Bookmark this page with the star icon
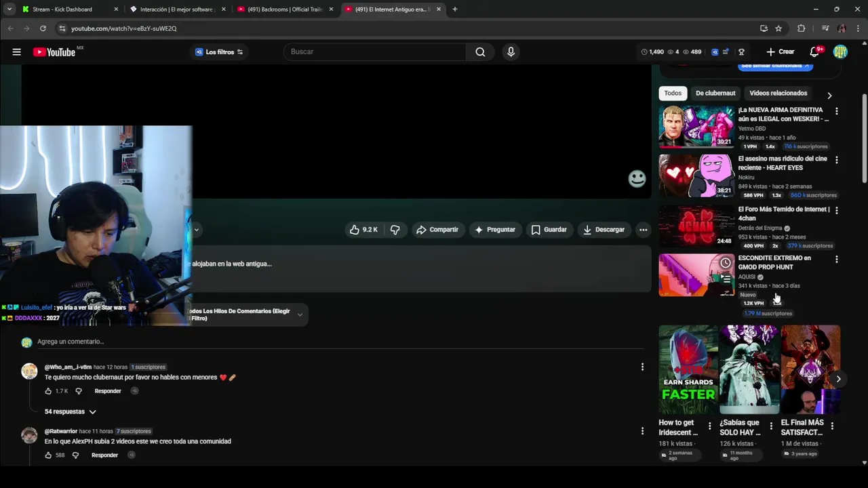 click(x=778, y=28)
